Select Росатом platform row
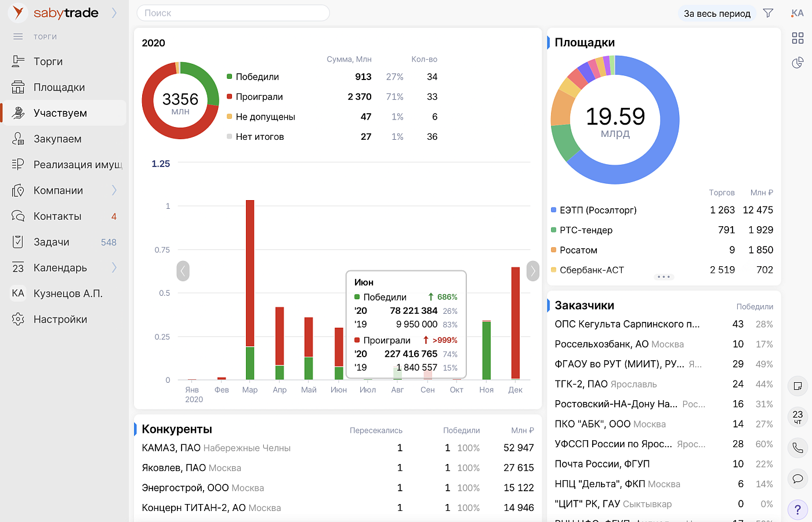 pos(662,250)
